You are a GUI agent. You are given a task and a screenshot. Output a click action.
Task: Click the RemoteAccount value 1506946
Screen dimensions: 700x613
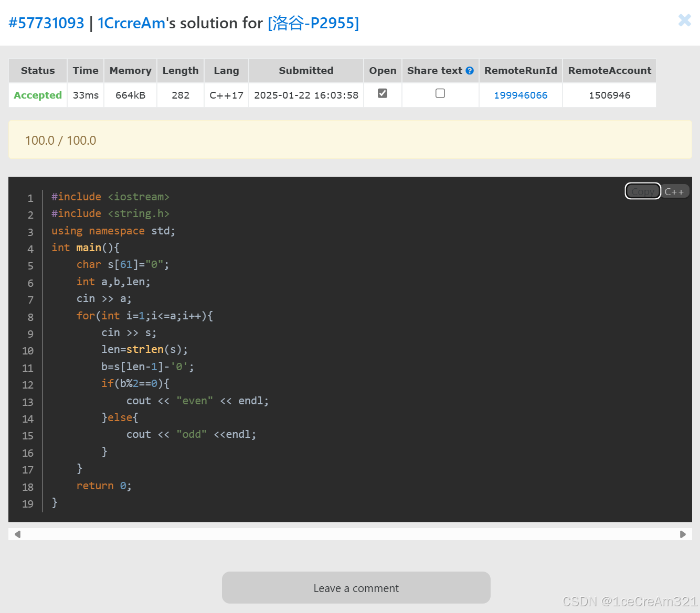click(x=609, y=95)
